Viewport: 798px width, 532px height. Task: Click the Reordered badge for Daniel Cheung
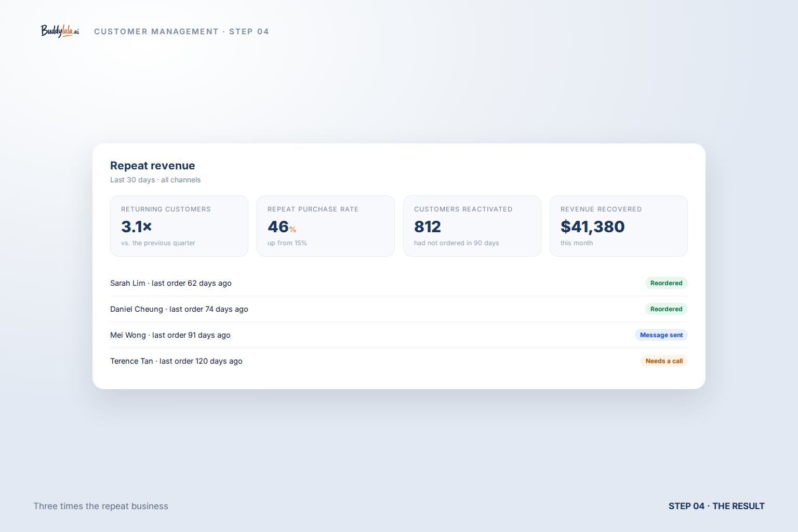667,309
